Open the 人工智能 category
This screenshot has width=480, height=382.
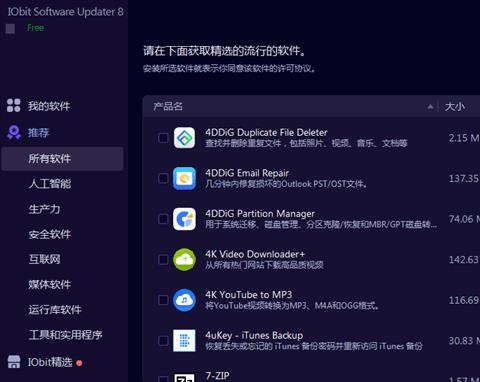tap(50, 184)
